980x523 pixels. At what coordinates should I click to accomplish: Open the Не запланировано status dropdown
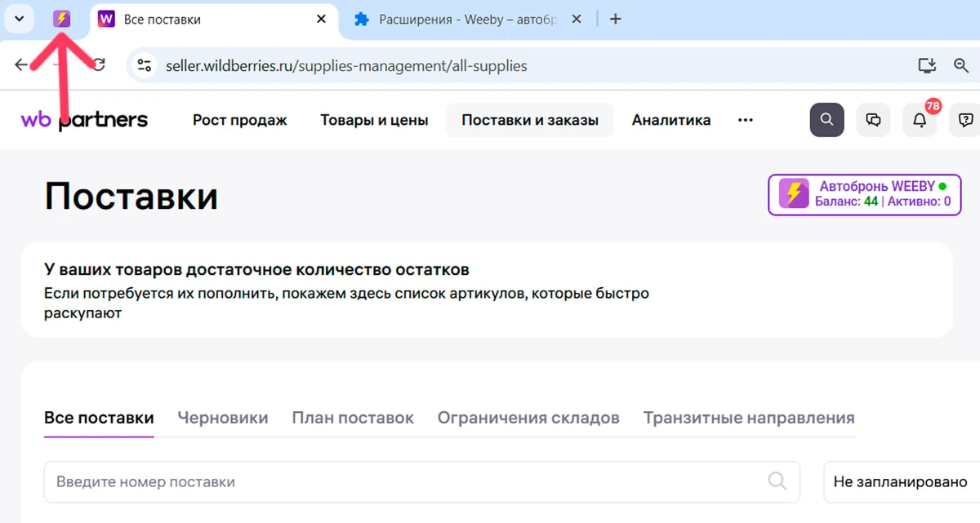[902, 482]
